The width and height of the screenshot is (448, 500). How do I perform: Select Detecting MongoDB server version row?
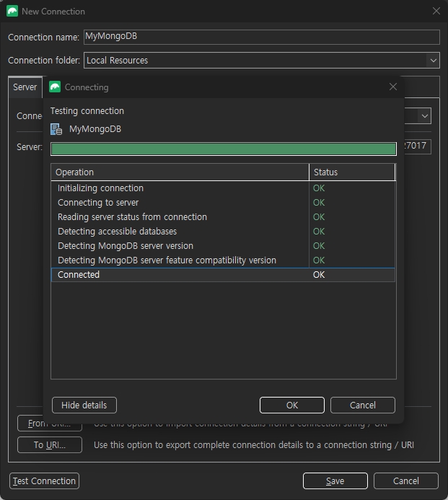(x=223, y=246)
